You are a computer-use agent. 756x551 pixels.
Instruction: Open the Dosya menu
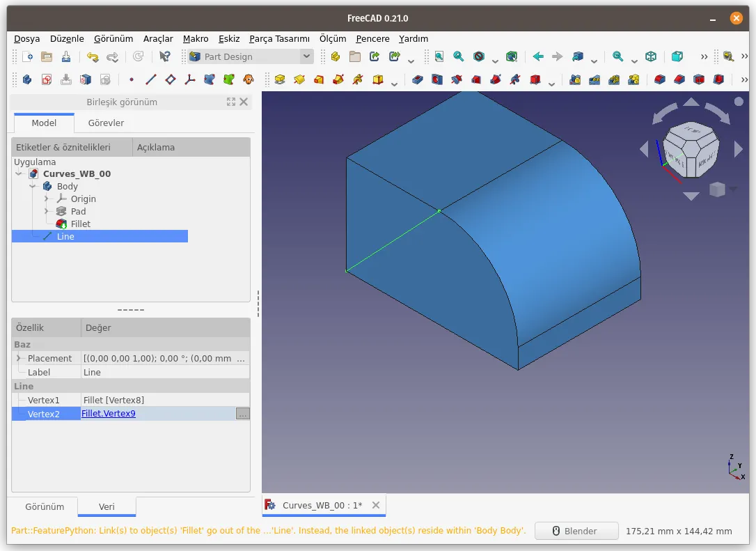pyautogui.click(x=27, y=38)
